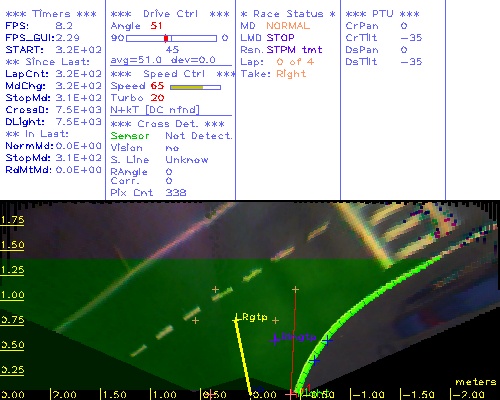Click the yellow plus marker atop the red vertical line
The width and height of the screenshot is (500, 400).
295,289
